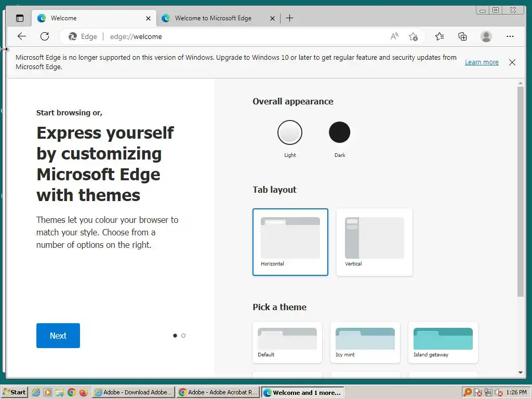Click Welcome and 1 more taskbar button

point(303,392)
